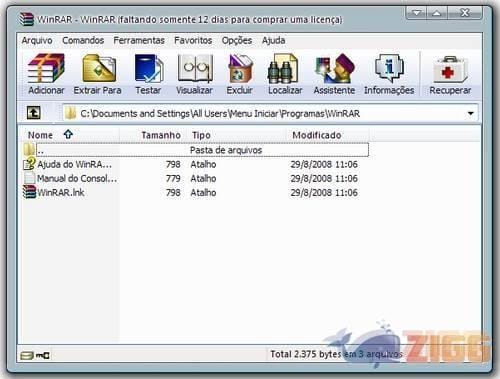Go up one folder level

click(x=33, y=113)
